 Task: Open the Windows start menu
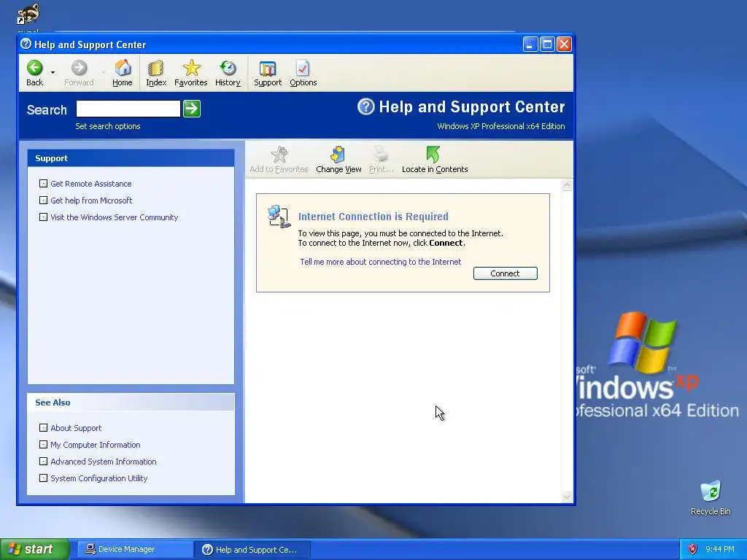click(x=34, y=549)
